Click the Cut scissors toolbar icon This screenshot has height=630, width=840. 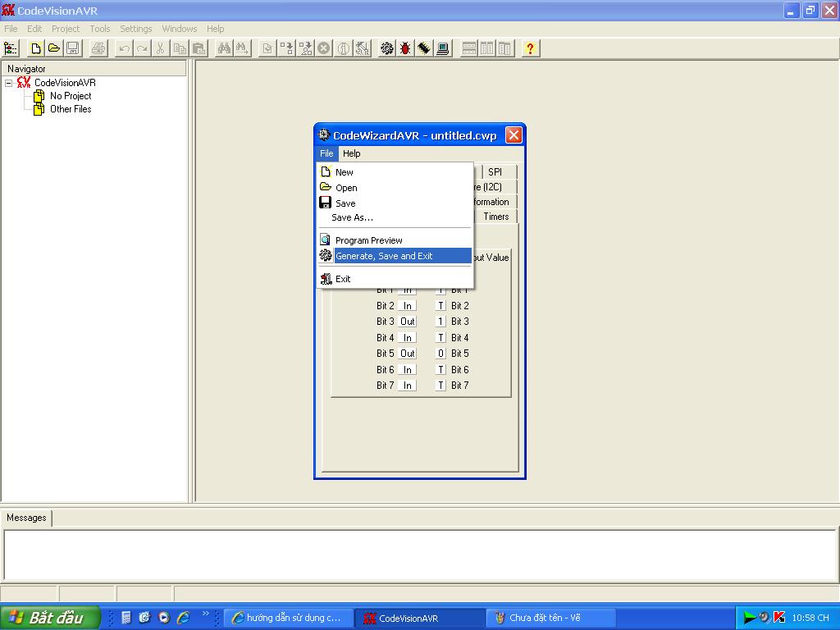[x=160, y=48]
